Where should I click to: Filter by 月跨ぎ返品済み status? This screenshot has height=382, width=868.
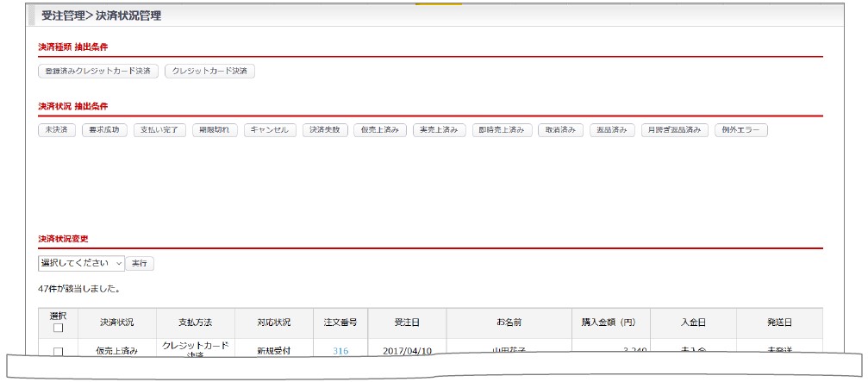point(674,130)
